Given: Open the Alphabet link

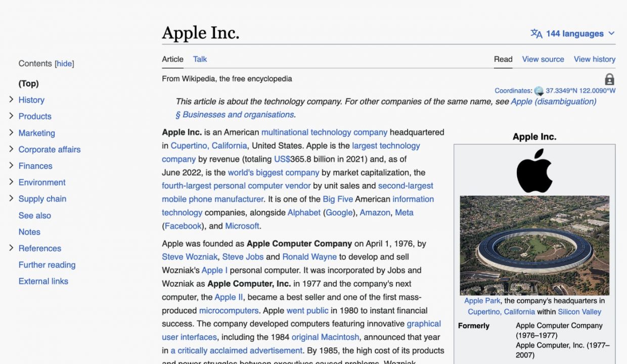Looking at the screenshot, I should [x=304, y=213].
